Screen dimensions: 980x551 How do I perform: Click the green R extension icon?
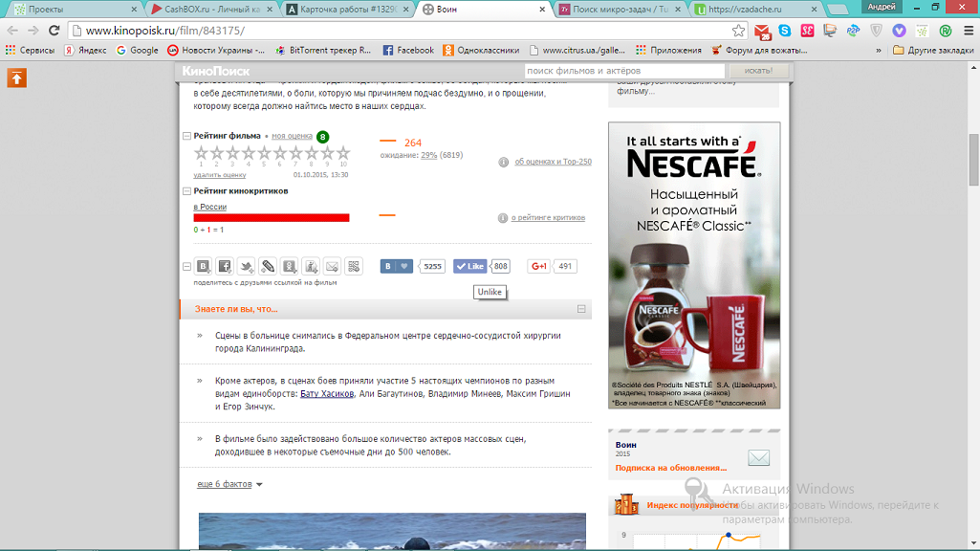tap(945, 31)
